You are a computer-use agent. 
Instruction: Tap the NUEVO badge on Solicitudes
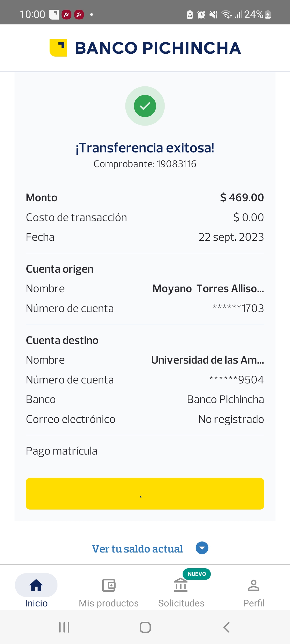[197, 574]
